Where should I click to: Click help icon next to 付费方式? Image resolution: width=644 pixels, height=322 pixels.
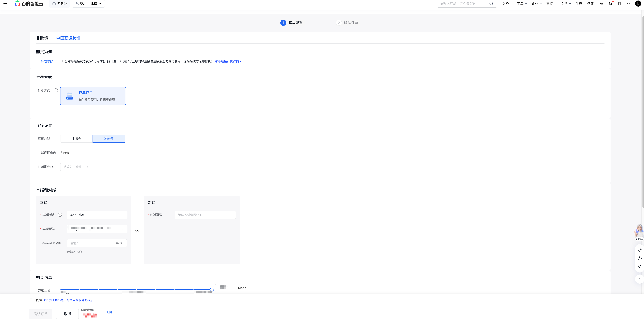click(x=56, y=91)
